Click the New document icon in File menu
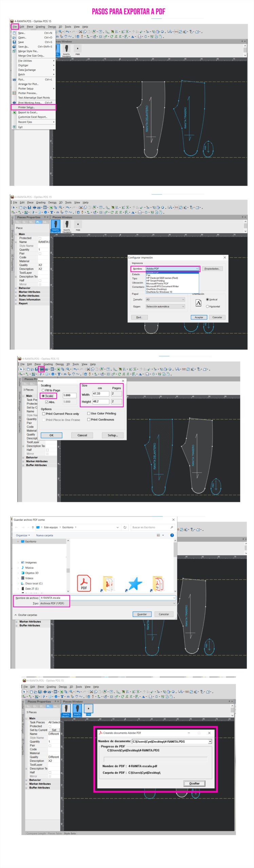 14,33
